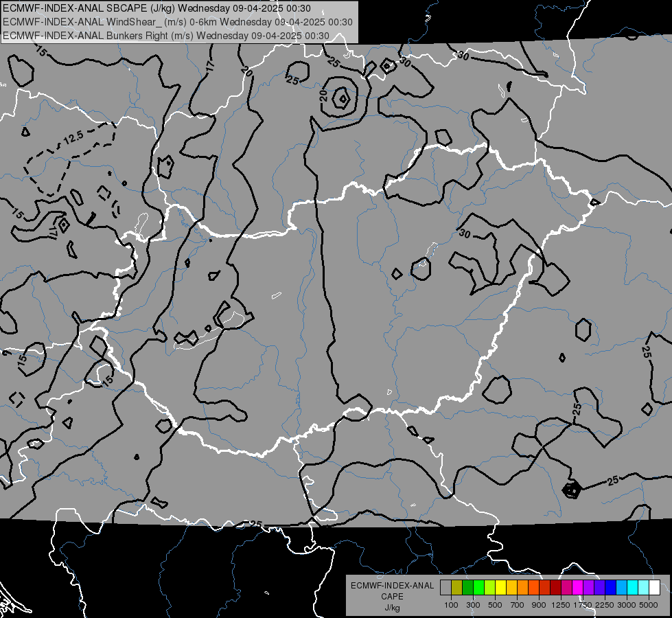Viewport: 672px width, 618px height.
Task: Select the pure blue legend swatch
Action: pos(610,587)
